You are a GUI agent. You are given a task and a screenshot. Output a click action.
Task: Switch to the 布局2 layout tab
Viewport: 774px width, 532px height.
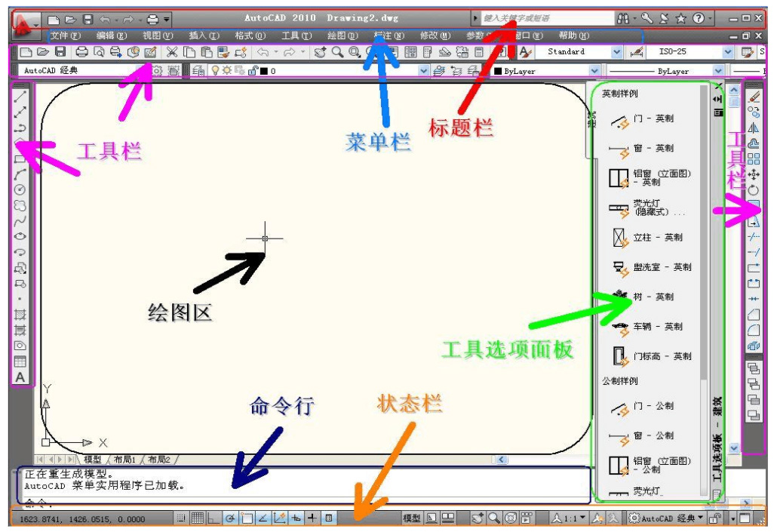point(159,460)
